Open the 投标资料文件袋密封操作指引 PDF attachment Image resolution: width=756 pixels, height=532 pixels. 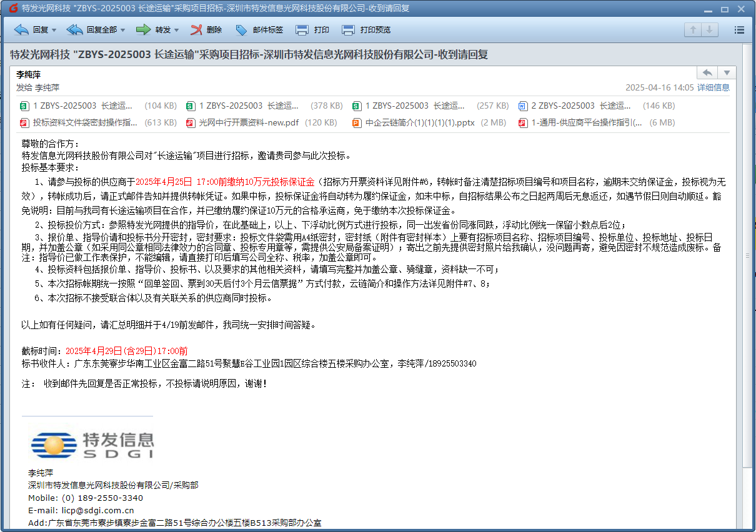[x=98, y=122]
